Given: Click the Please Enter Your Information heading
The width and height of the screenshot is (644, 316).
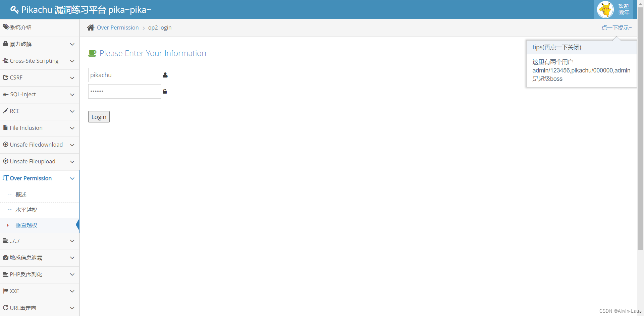Looking at the screenshot, I should [153, 53].
